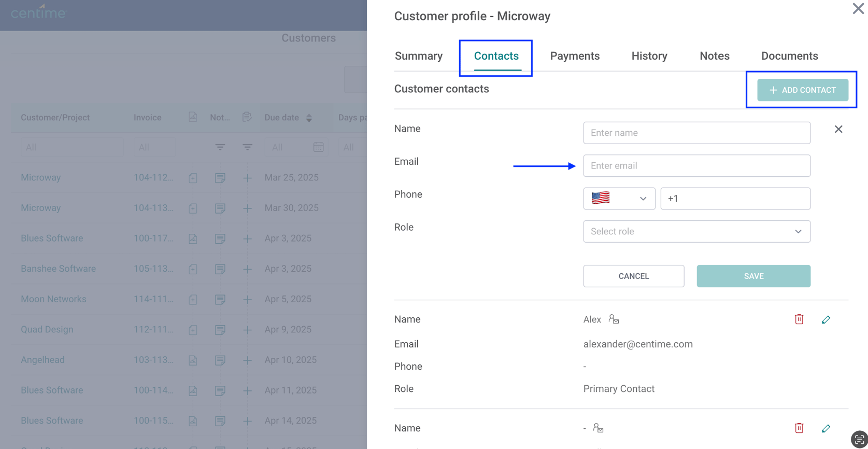Go to the Documents tab

click(x=790, y=56)
